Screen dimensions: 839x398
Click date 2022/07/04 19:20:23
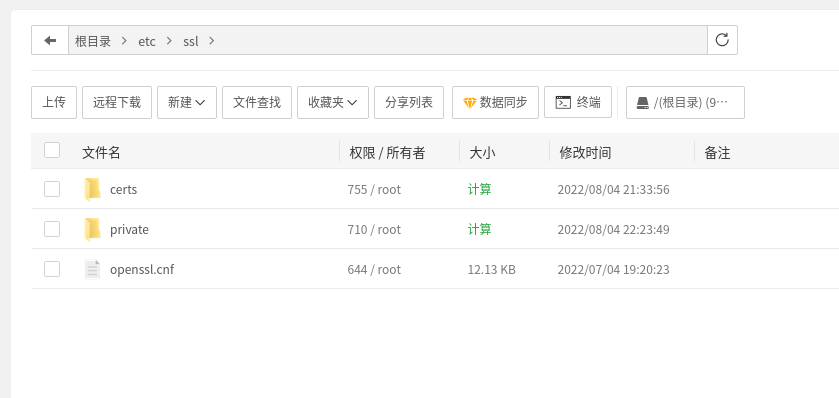(x=613, y=269)
